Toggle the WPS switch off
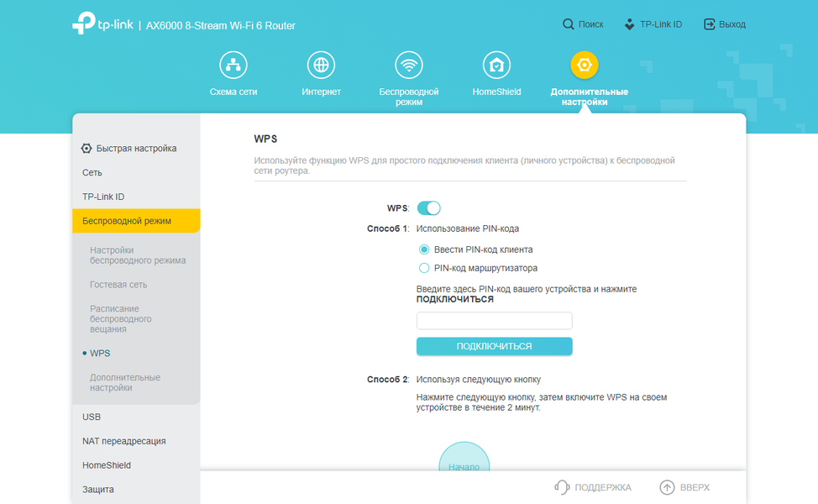The image size is (818, 504). (429, 208)
